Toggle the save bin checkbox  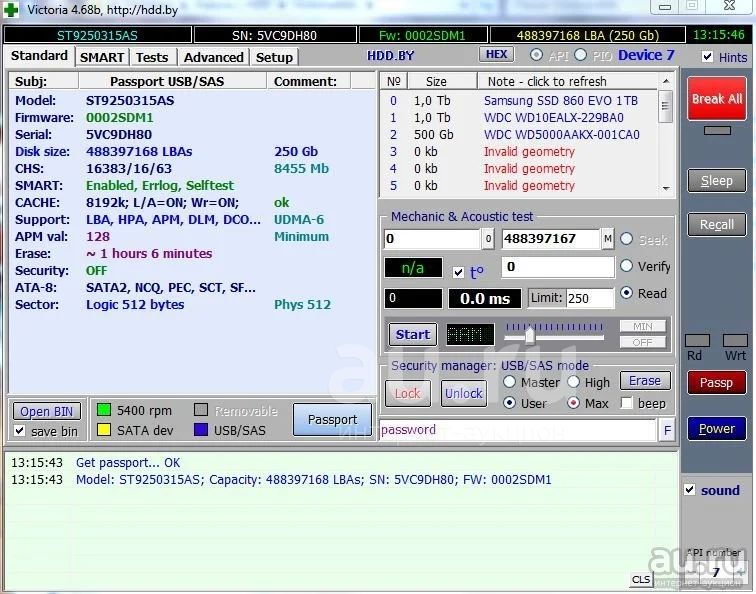coord(20,430)
